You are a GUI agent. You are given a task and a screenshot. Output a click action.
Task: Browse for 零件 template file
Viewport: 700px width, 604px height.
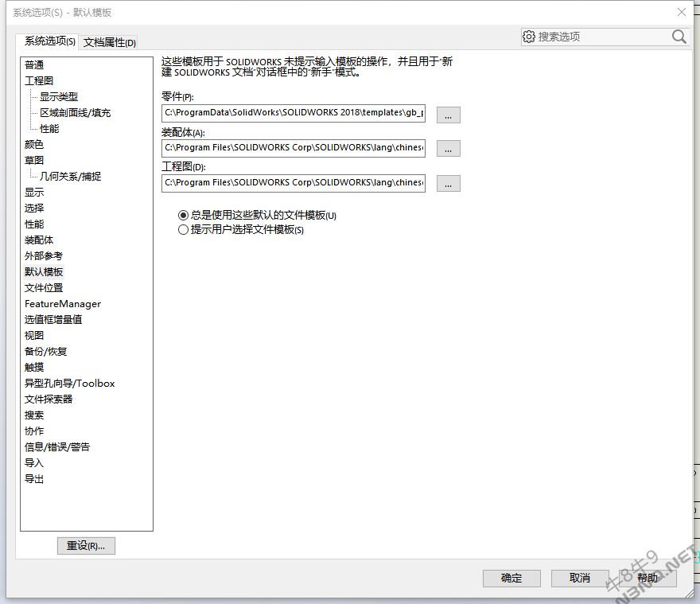coord(448,115)
